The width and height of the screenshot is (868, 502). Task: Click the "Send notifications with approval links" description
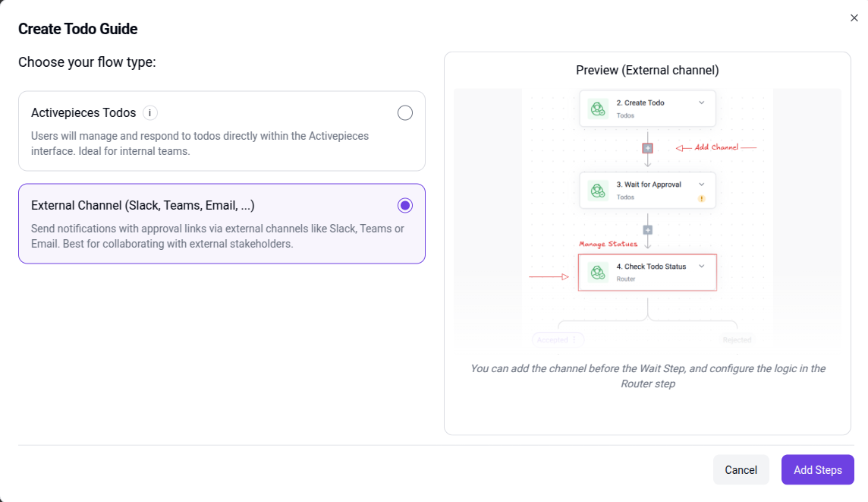coord(218,236)
